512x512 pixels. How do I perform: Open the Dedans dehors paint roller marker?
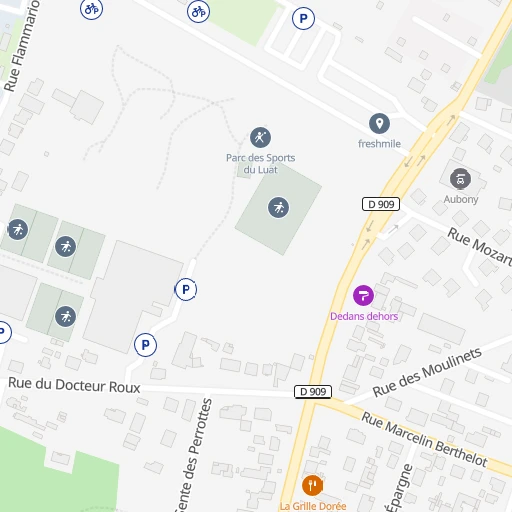(x=363, y=295)
